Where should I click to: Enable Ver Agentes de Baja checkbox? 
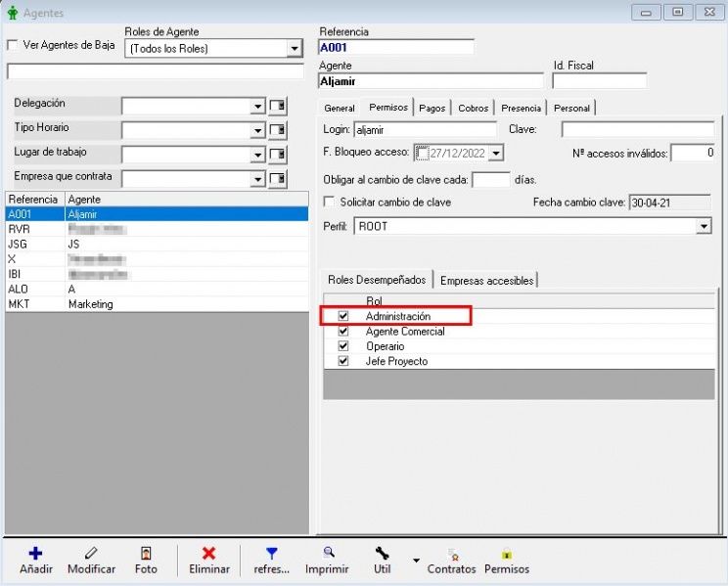coord(13,45)
